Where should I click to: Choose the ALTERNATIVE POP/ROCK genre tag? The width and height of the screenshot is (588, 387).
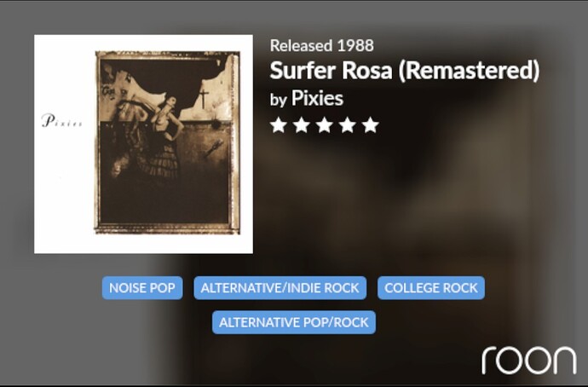[294, 322]
